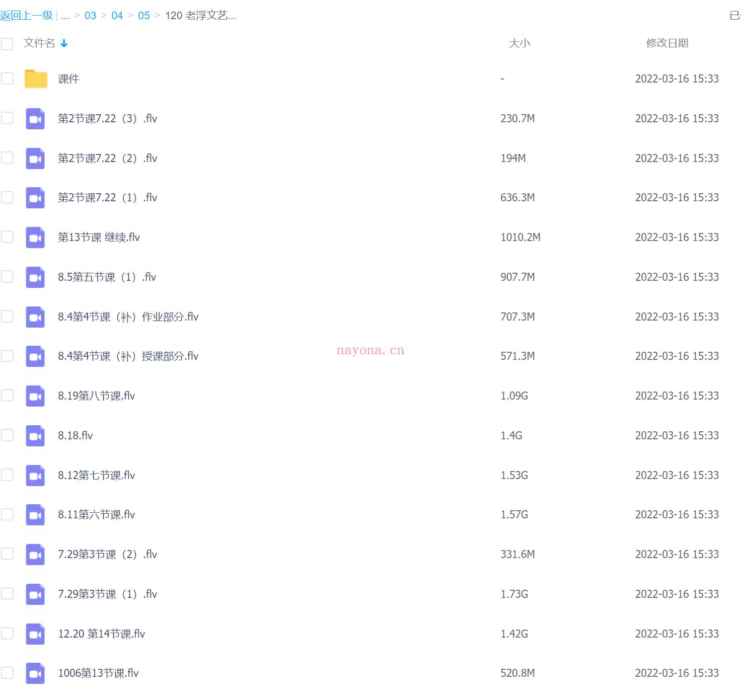Go to breadcrumb folder 03
This screenshot has height=700, width=741.
point(90,16)
